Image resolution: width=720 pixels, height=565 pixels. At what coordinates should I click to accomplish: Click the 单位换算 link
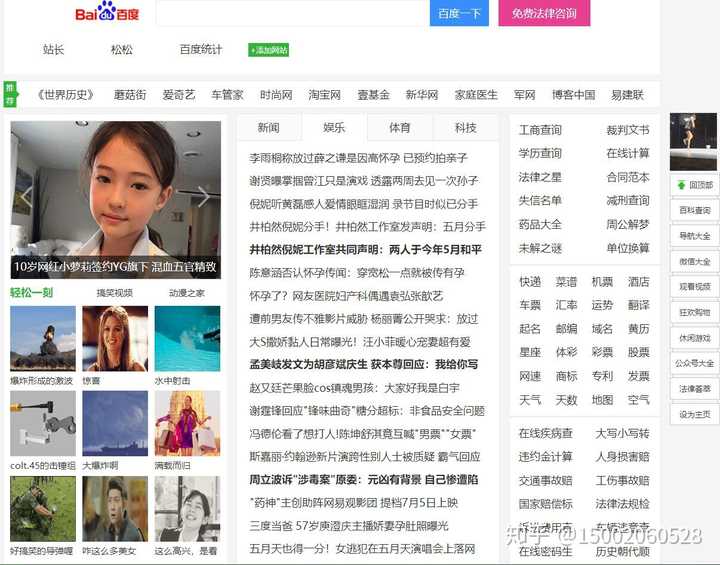628,248
